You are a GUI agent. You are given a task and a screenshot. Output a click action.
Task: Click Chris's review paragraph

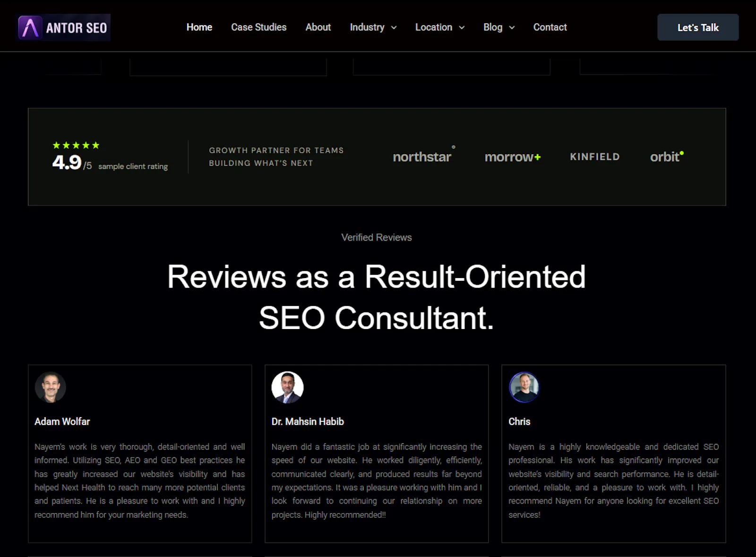click(x=613, y=480)
